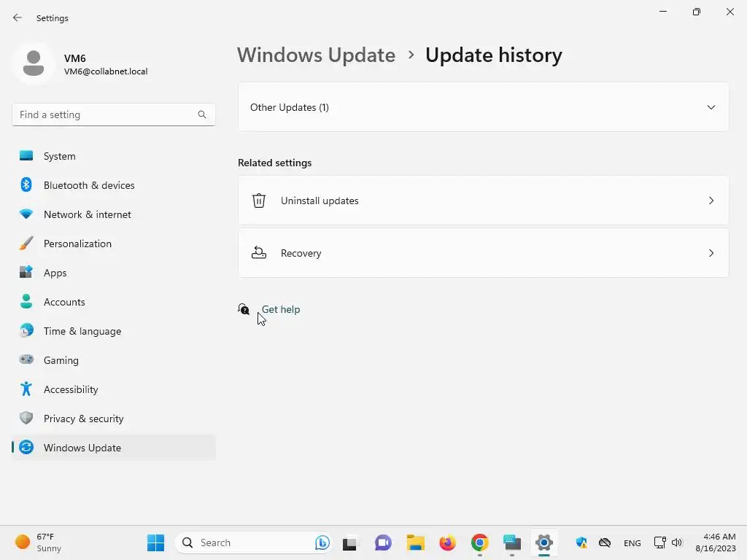
Task: Open the Chat app in taskbar
Action: pos(383,542)
